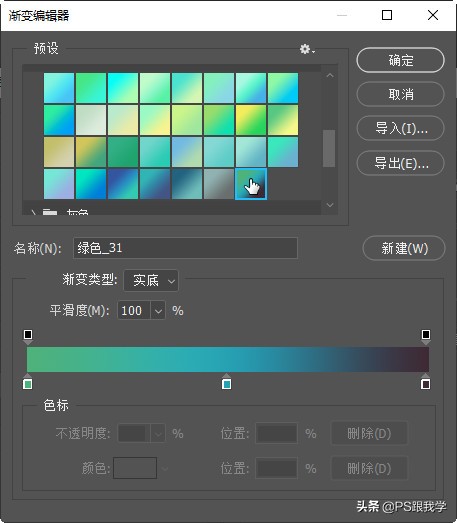Click the presets list scrollbar thumb
457x523 pixels.
pos(329,148)
